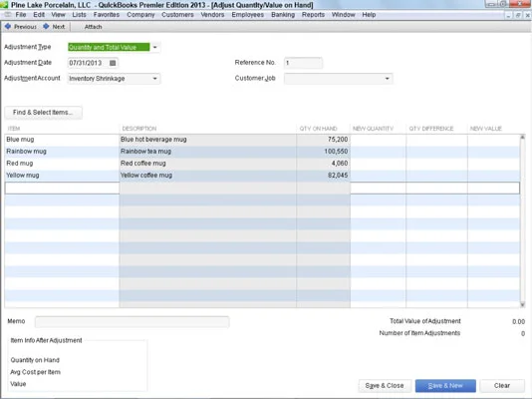
Task: Click the QuickBooks icon in the title bar
Action: pos(4,5)
